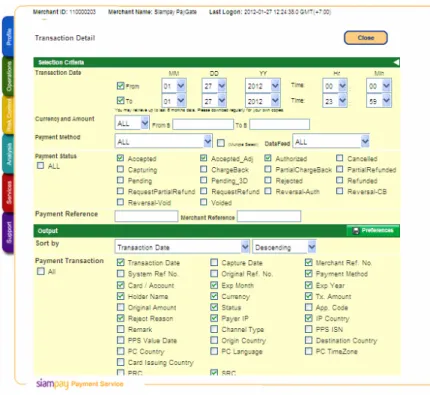Check the App. Code checkbox
The height and width of the screenshot is (395, 430).
pos(309,307)
